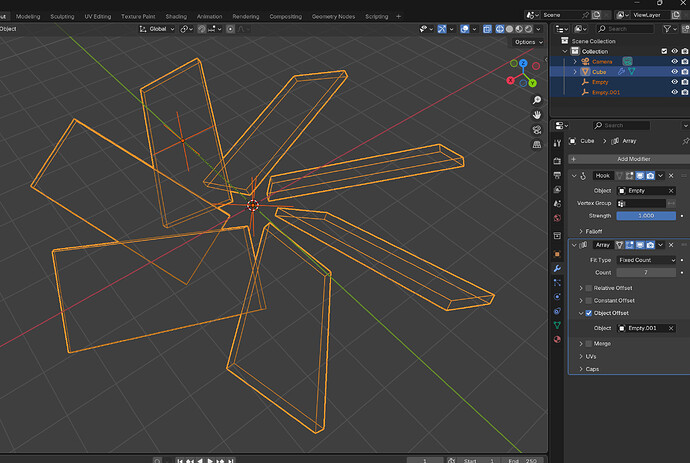Screen dimensions: 690x463
Task: Switch to the Sculpting workspace tab
Action: coord(62,16)
